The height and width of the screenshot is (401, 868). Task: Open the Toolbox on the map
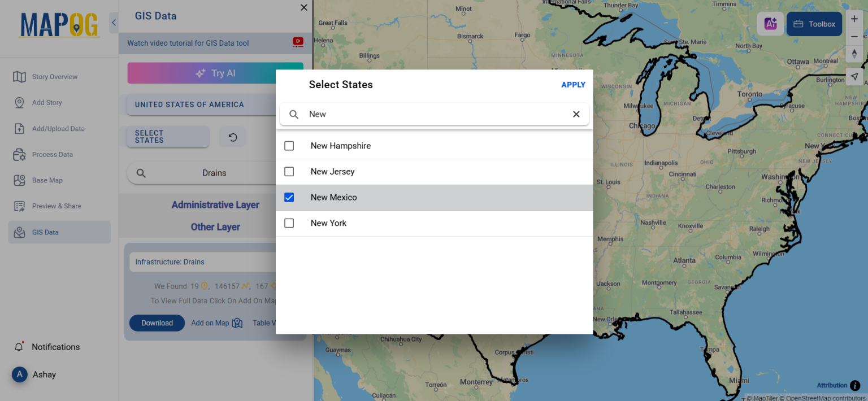coord(814,24)
